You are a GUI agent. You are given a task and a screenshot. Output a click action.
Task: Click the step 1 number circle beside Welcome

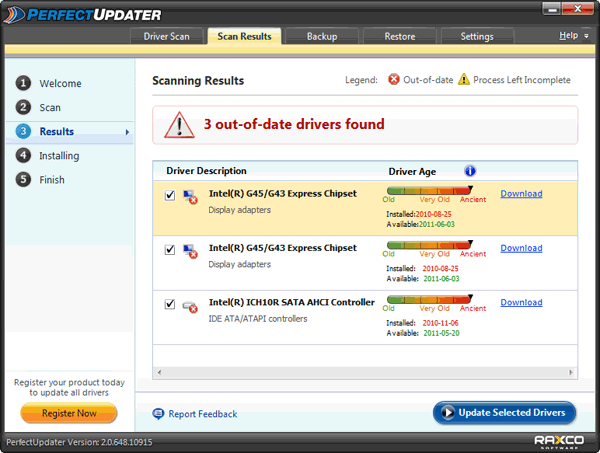[x=23, y=83]
